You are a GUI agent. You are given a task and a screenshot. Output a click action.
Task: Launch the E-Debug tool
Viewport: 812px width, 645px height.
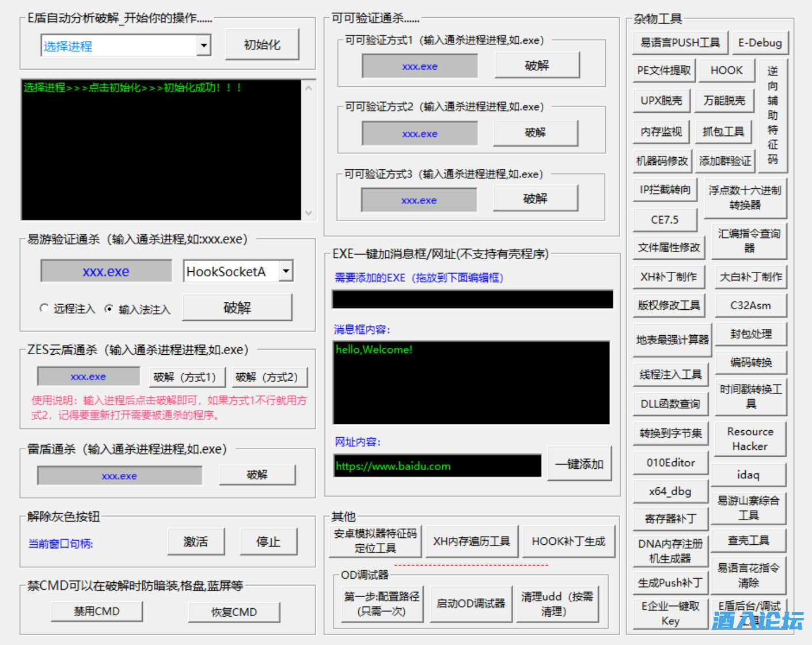[x=760, y=43]
